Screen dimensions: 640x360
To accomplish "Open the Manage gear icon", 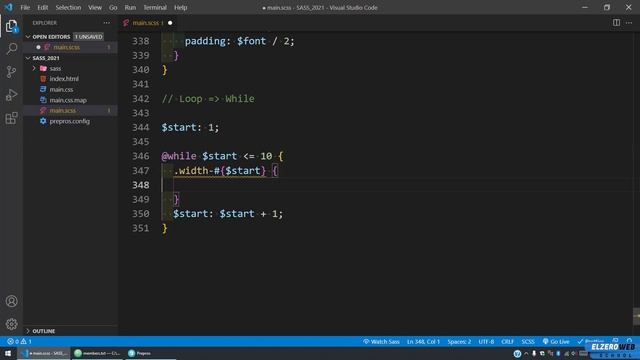I will pos(11,324).
